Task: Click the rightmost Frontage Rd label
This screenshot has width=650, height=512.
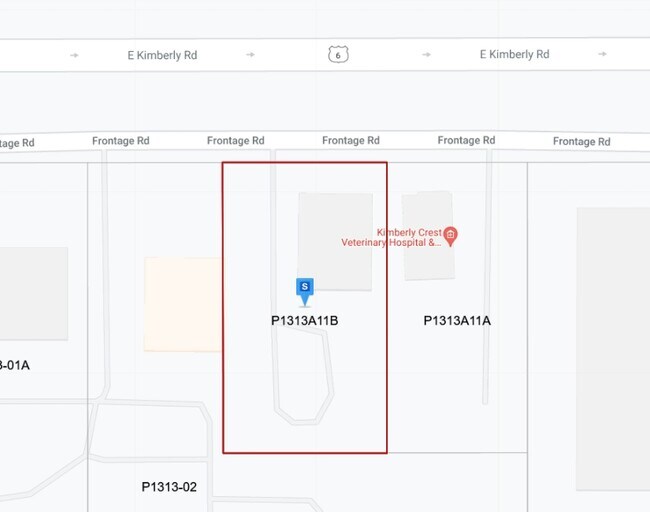Action: [x=581, y=142]
